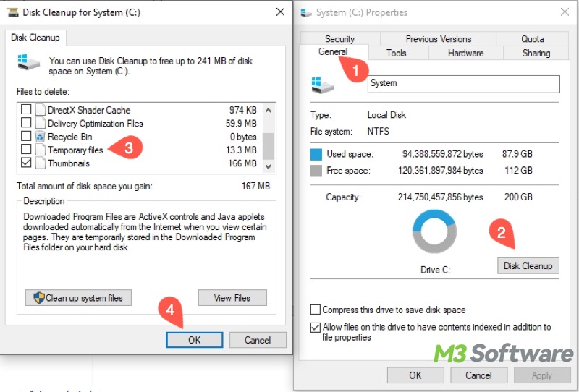
Task: Click the blue Used space color square
Action: 316,154
